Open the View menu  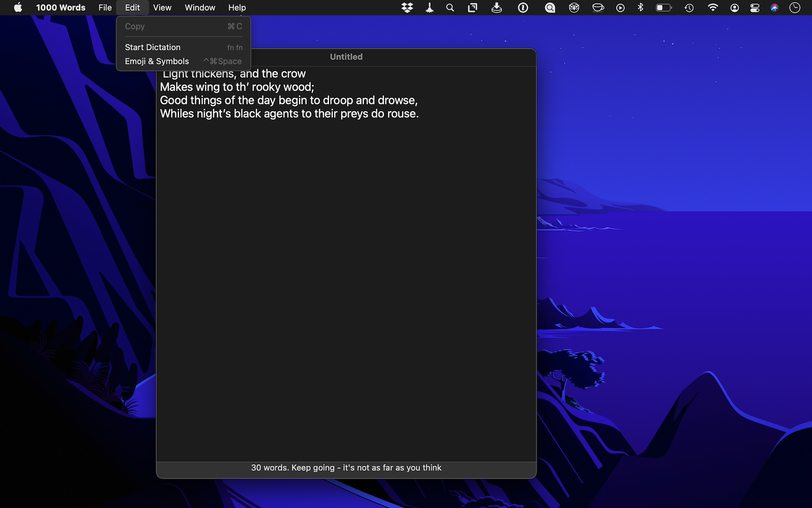coord(162,8)
